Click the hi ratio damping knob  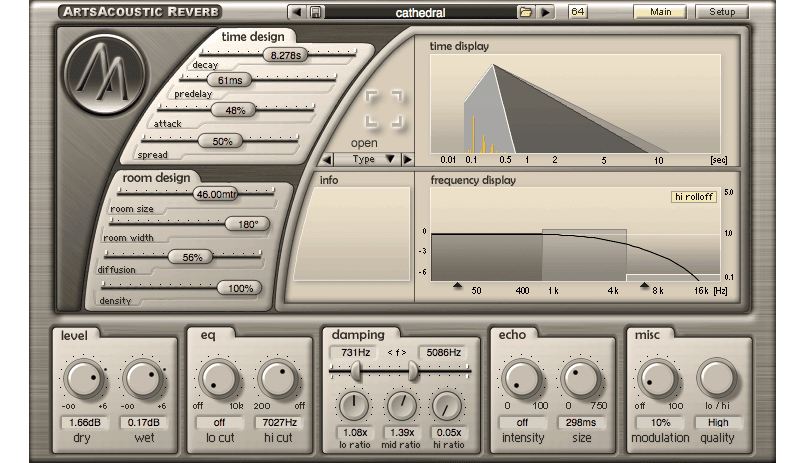pos(447,406)
